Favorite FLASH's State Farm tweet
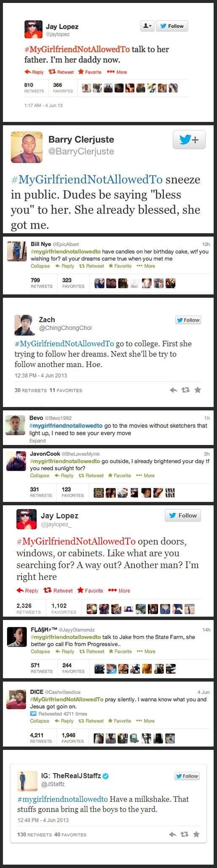The image size is (217, 868). pos(120,652)
